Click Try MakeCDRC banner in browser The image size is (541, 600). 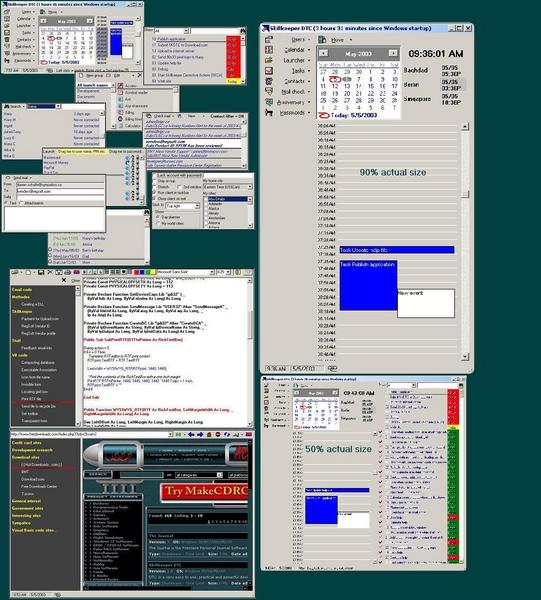point(204,491)
